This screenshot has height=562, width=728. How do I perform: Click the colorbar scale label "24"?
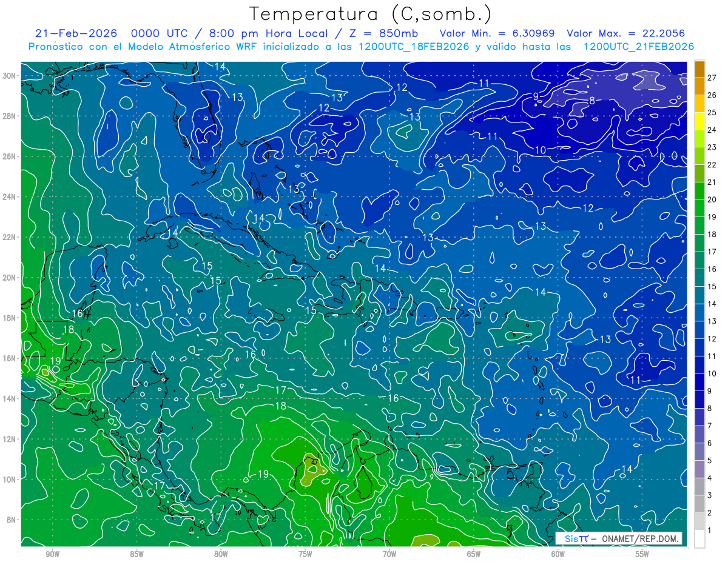[712, 130]
